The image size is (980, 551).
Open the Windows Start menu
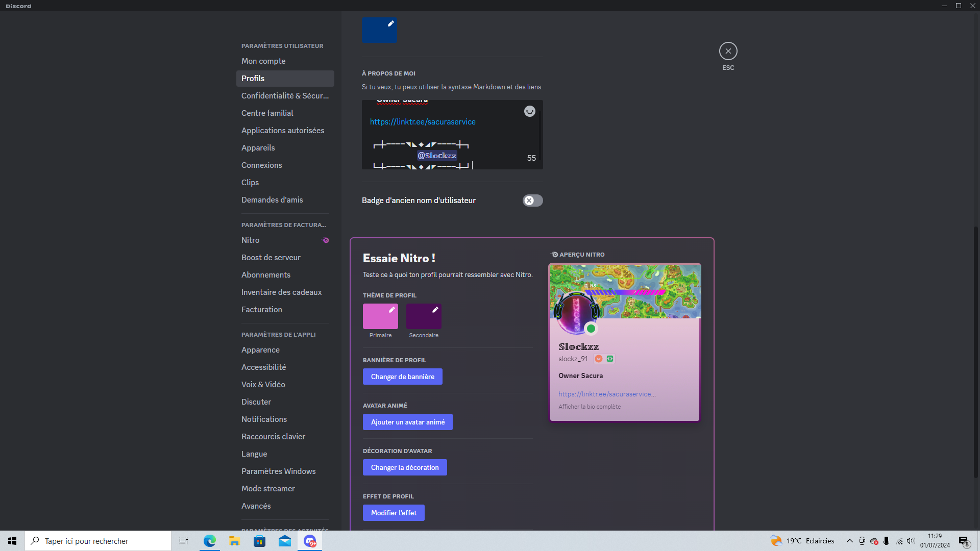(x=12, y=541)
